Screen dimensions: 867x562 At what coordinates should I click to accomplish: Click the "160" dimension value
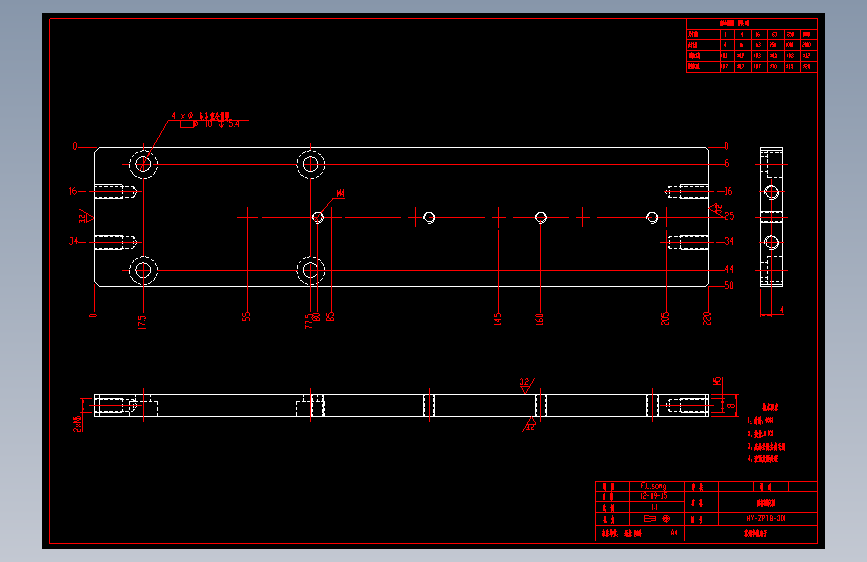(540, 319)
